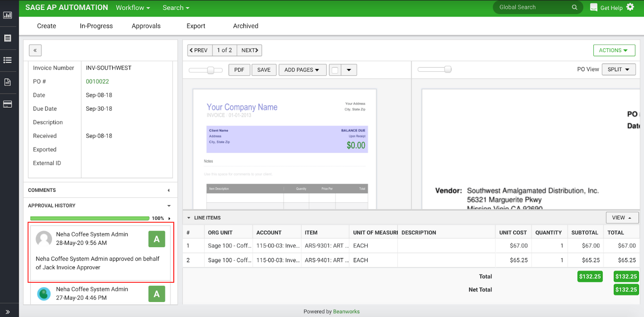Select the ARS-9401 item cell
This screenshot has height=317, width=644.
point(325,260)
